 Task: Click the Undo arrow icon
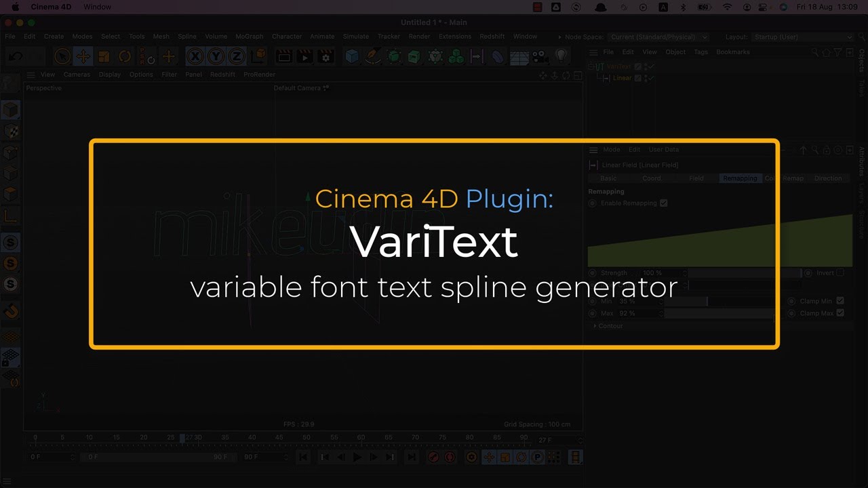[15, 57]
